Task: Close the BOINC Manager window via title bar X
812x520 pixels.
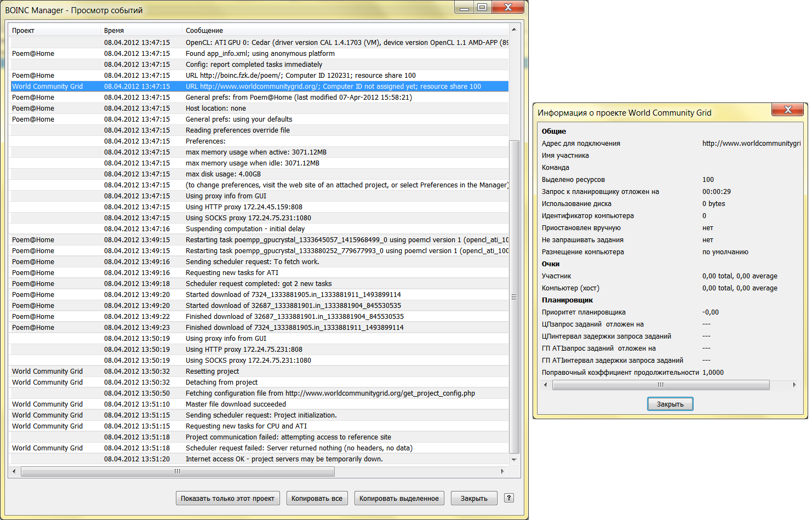Action: click(508, 7)
